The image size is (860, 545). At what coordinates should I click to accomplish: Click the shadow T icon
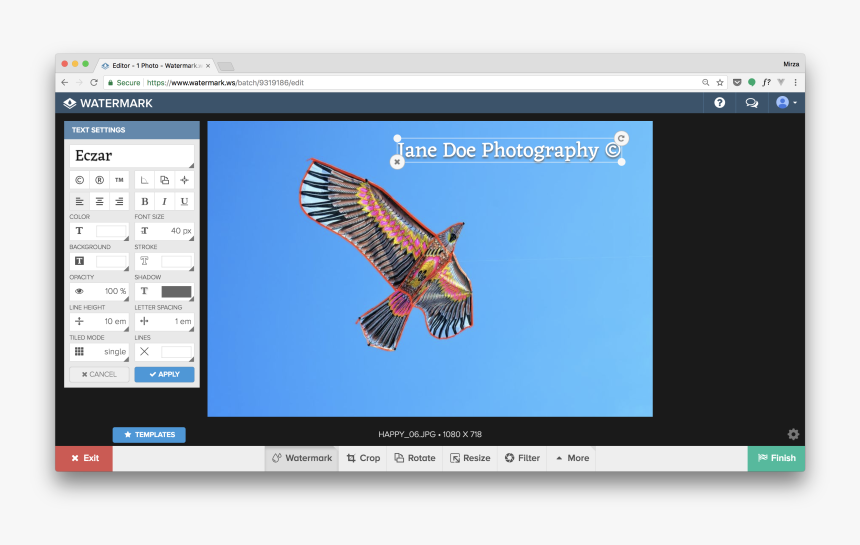(x=144, y=291)
